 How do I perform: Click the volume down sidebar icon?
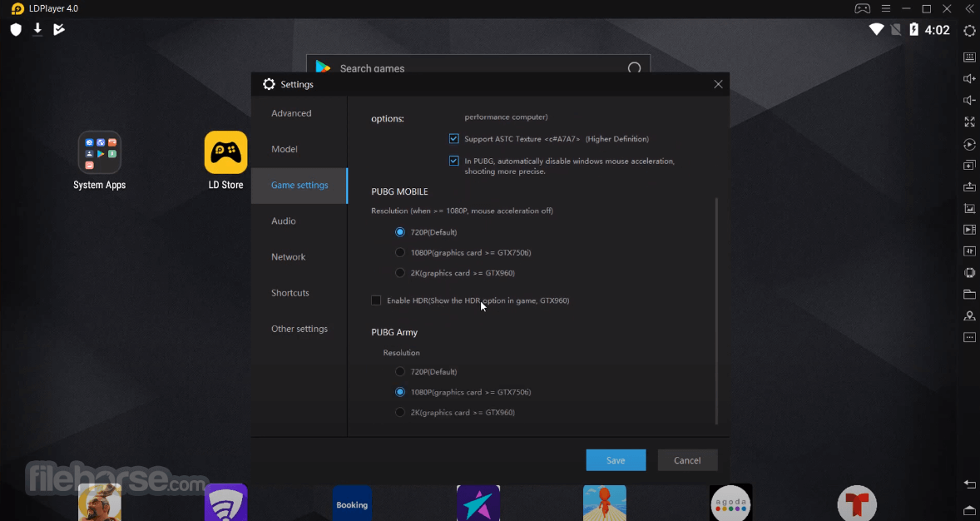[969, 100]
